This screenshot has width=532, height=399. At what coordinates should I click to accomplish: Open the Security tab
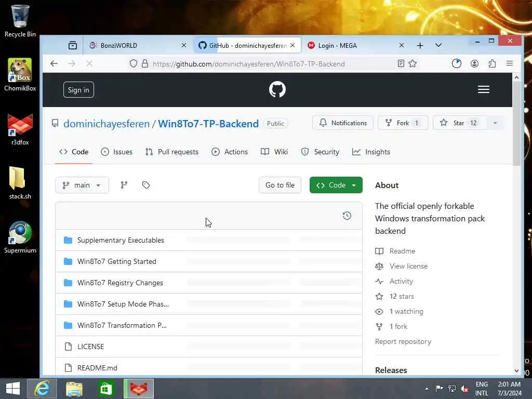coord(320,152)
